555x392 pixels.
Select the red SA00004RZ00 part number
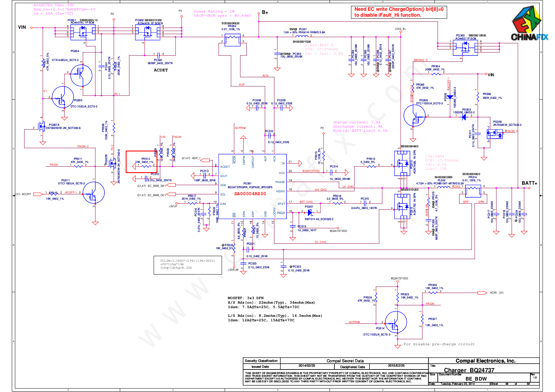tap(250, 194)
